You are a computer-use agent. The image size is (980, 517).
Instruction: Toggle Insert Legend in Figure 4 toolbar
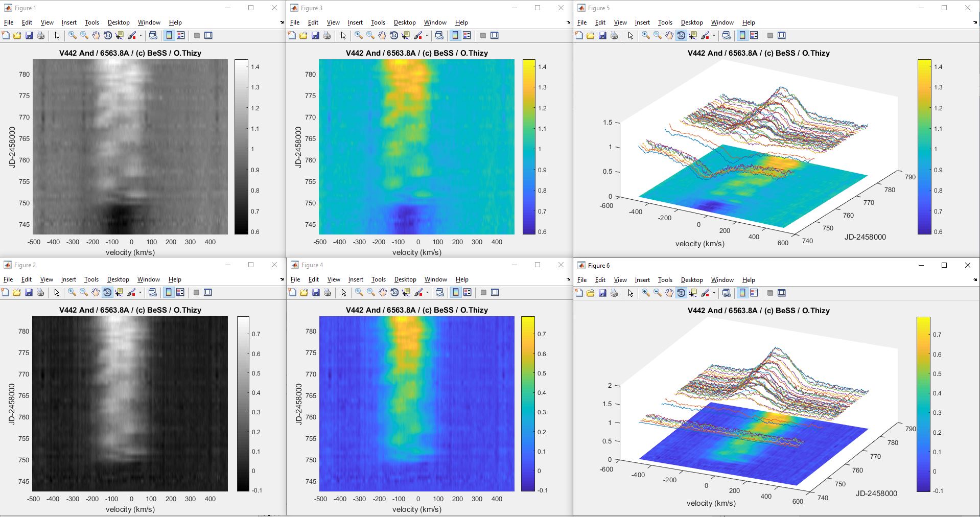[468, 292]
